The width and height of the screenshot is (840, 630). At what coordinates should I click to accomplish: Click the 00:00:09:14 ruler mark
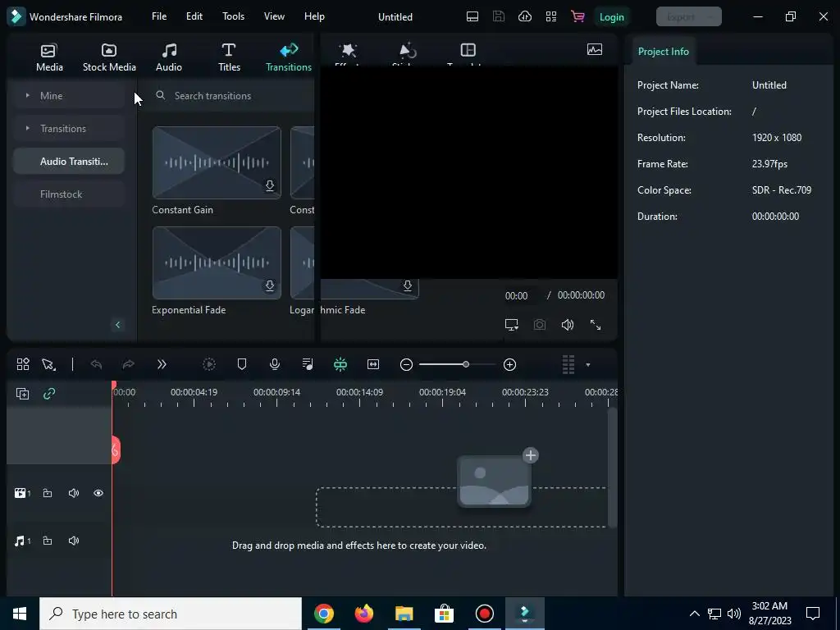276,392
